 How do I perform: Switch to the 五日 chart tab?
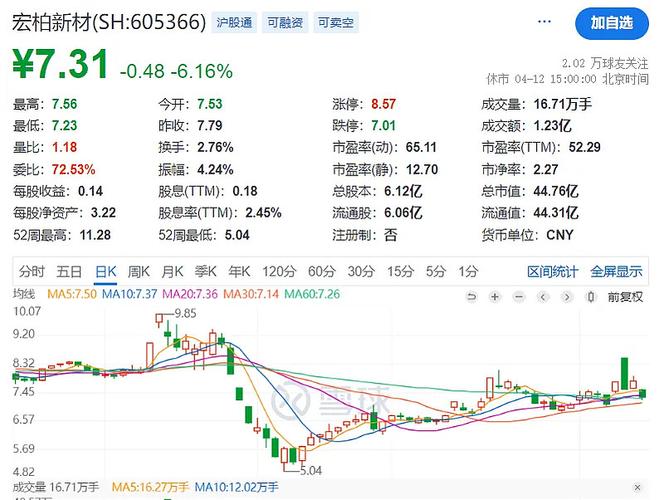69,271
